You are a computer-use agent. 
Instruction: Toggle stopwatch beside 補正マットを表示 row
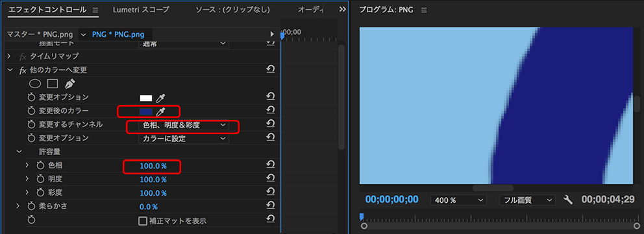[32, 220]
